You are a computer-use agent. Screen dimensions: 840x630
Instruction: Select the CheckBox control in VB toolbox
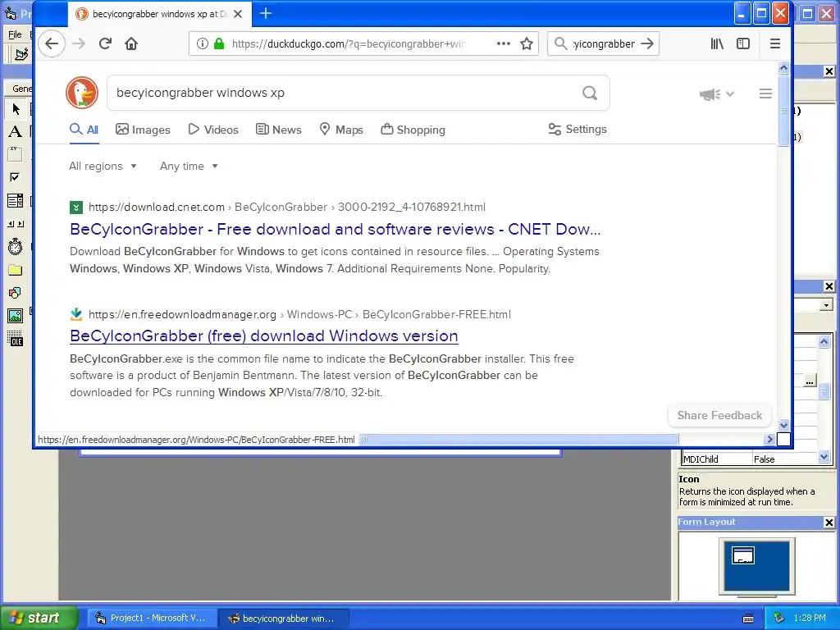click(x=15, y=177)
